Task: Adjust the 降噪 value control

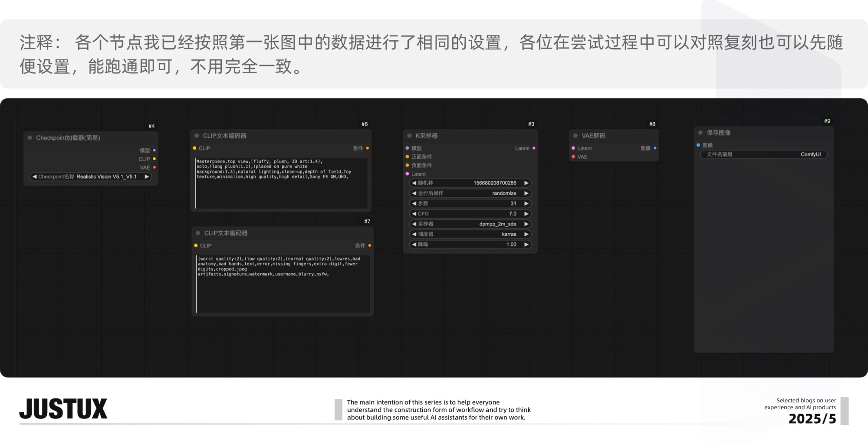Action: click(x=470, y=245)
